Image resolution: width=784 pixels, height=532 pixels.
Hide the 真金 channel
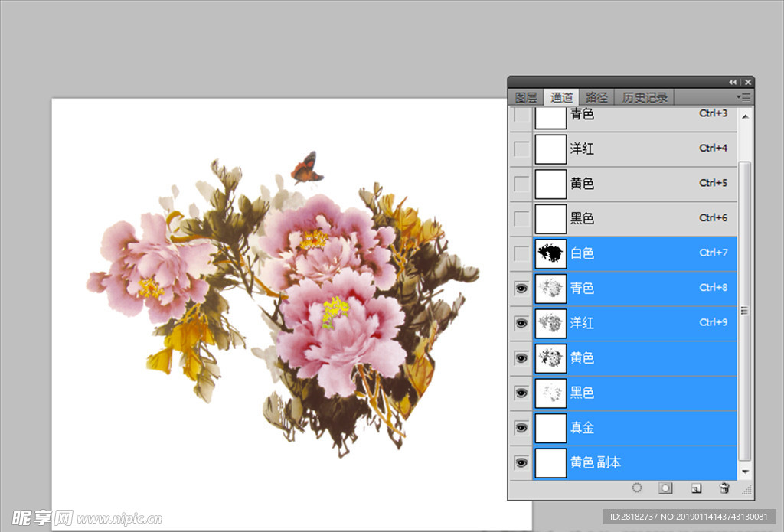[521, 428]
